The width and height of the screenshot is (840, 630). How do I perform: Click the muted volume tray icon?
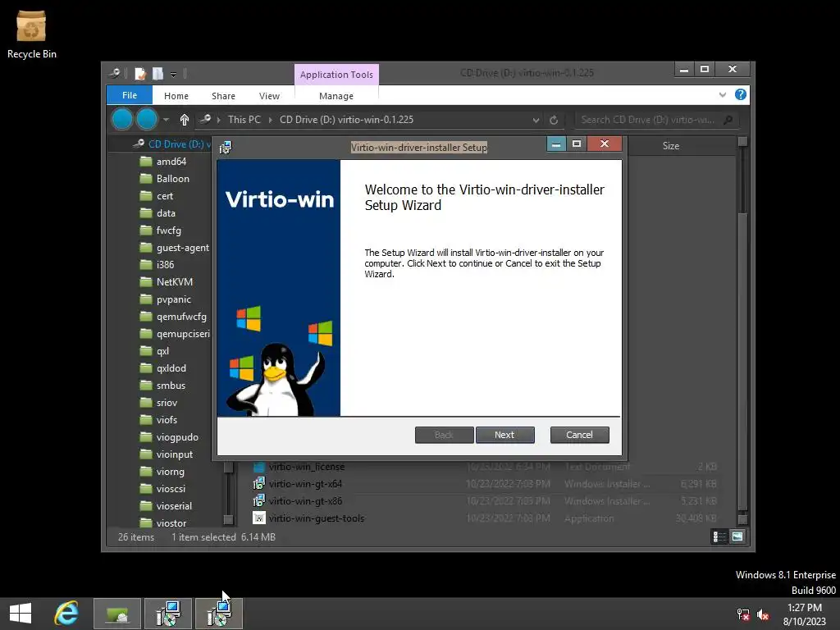763,614
